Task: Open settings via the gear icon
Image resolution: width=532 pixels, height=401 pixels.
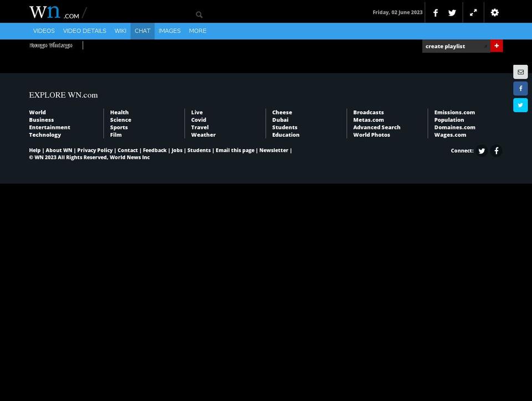Action: pyautogui.click(x=495, y=13)
